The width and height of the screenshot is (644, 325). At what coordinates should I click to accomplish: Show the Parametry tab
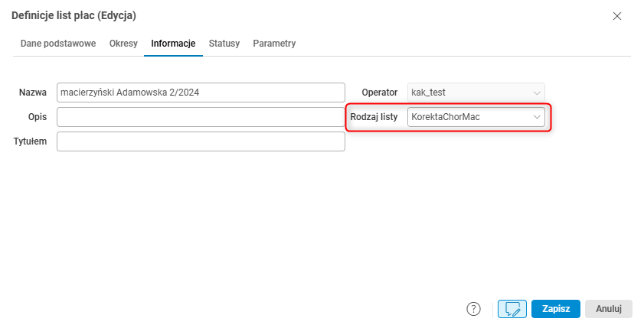pyautogui.click(x=274, y=44)
